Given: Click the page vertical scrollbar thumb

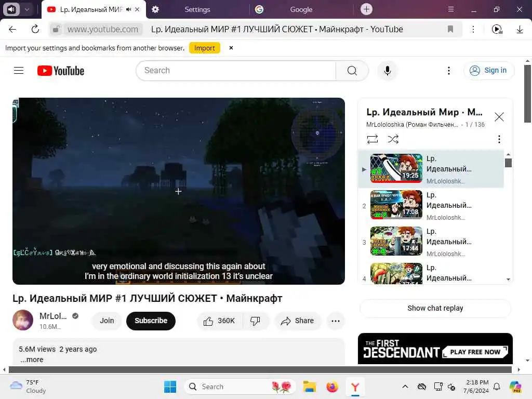Looking at the screenshot, I should 527,94.
